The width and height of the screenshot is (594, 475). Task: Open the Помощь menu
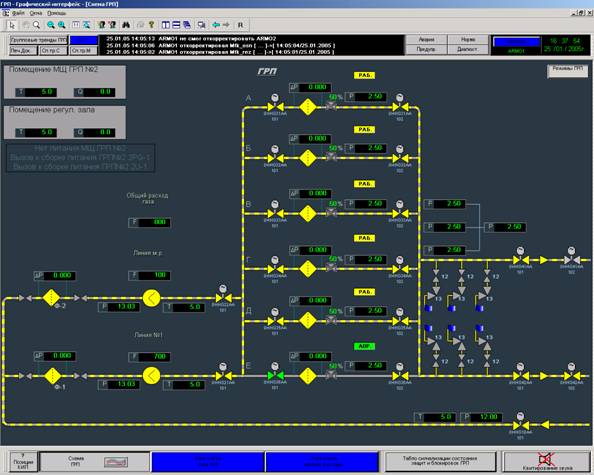56,13
